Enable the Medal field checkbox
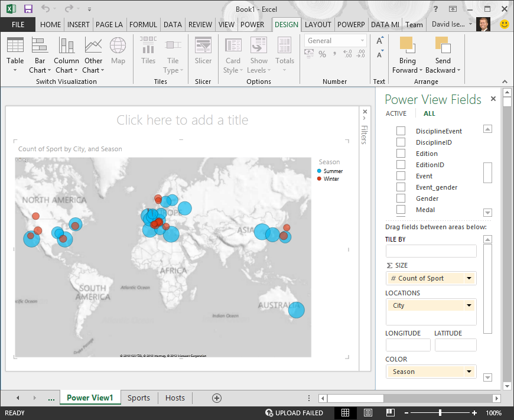 (x=400, y=210)
